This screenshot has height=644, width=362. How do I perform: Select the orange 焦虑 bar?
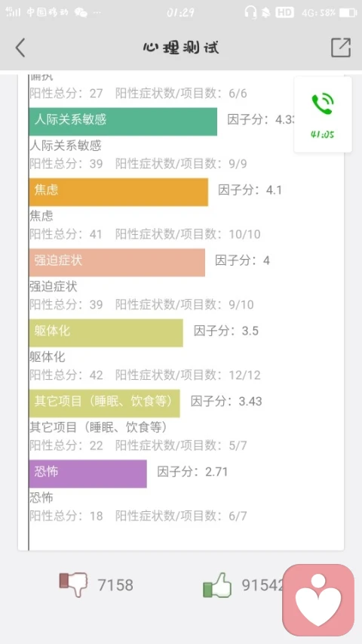pyautogui.click(x=118, y=192)
